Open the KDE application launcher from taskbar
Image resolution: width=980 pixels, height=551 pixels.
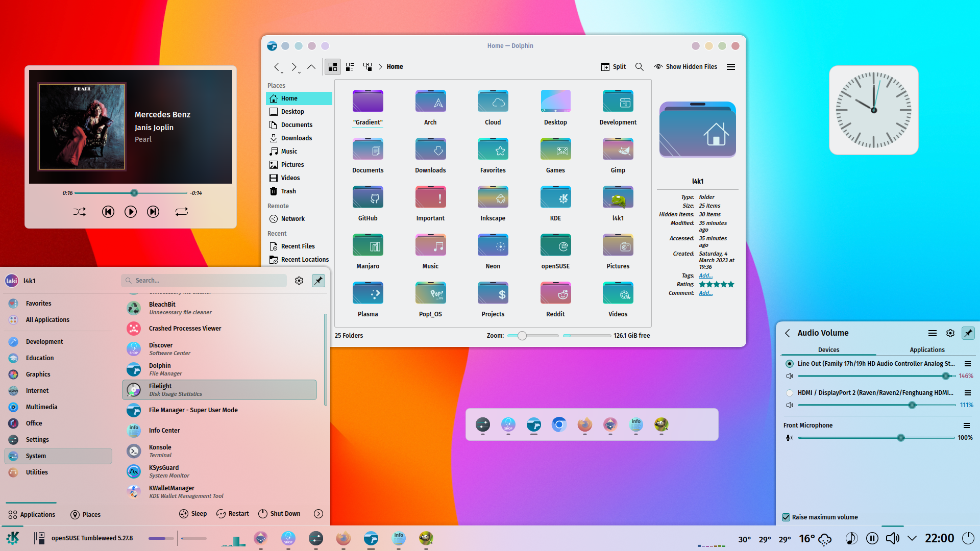tap(13, 538)
